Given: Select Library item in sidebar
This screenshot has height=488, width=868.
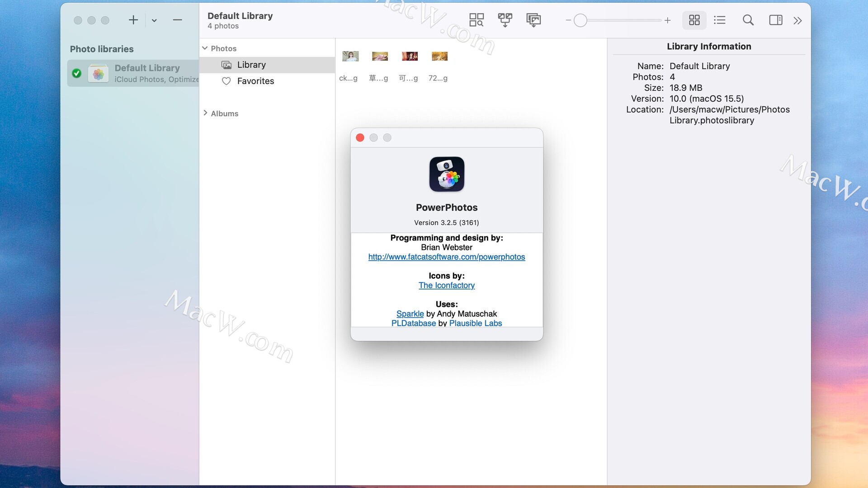Looking at the screenshot, I should coord(251,65).
